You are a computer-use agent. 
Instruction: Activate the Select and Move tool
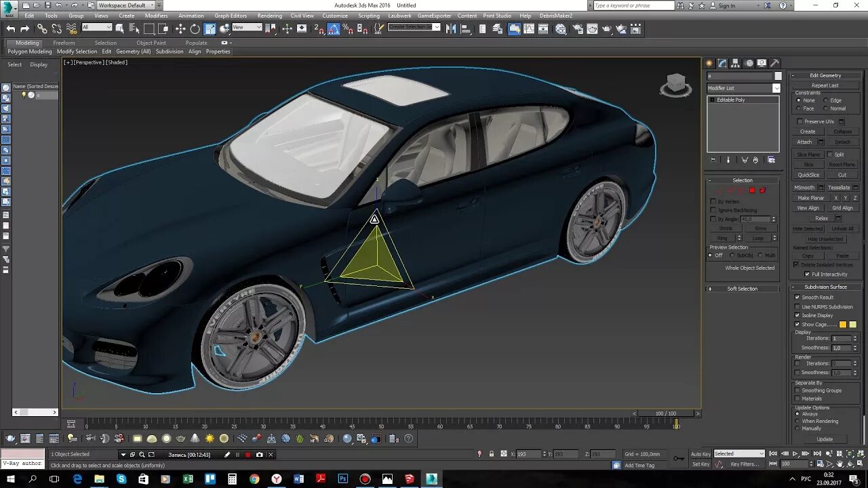tap(180, 28)
